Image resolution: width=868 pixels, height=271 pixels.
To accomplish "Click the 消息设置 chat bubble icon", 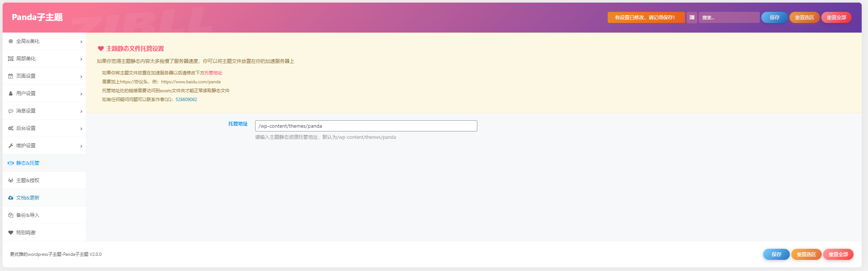I will pos(11,111).
